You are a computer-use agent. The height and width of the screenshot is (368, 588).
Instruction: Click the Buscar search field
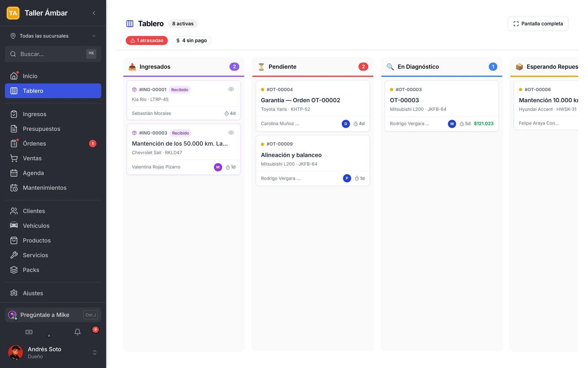[x=53, y=54]
